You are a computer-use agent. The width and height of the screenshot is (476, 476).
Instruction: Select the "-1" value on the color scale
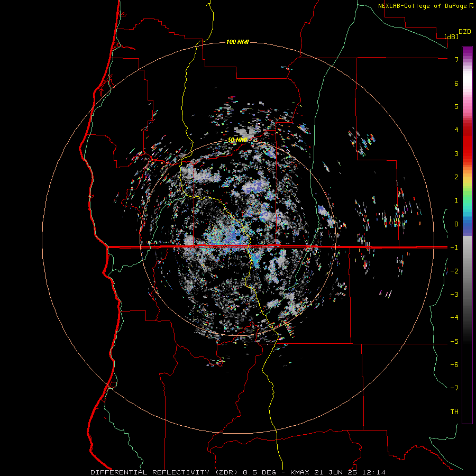tap(454, 248)
